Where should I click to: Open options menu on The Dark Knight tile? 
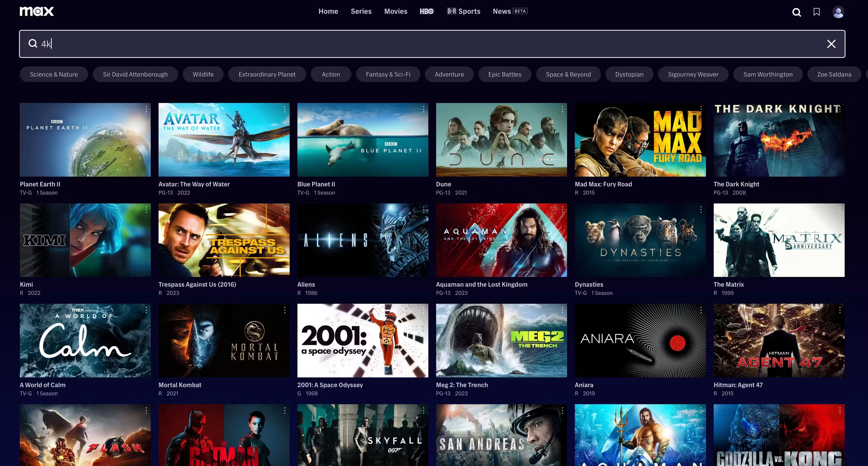coord(840,109)
